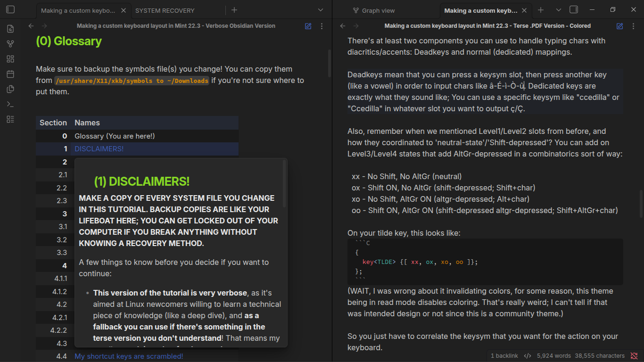Switch the Terse PDF Version note to edit mode
The width and height of the screenshot is (644, 362).
click(620, 26)
